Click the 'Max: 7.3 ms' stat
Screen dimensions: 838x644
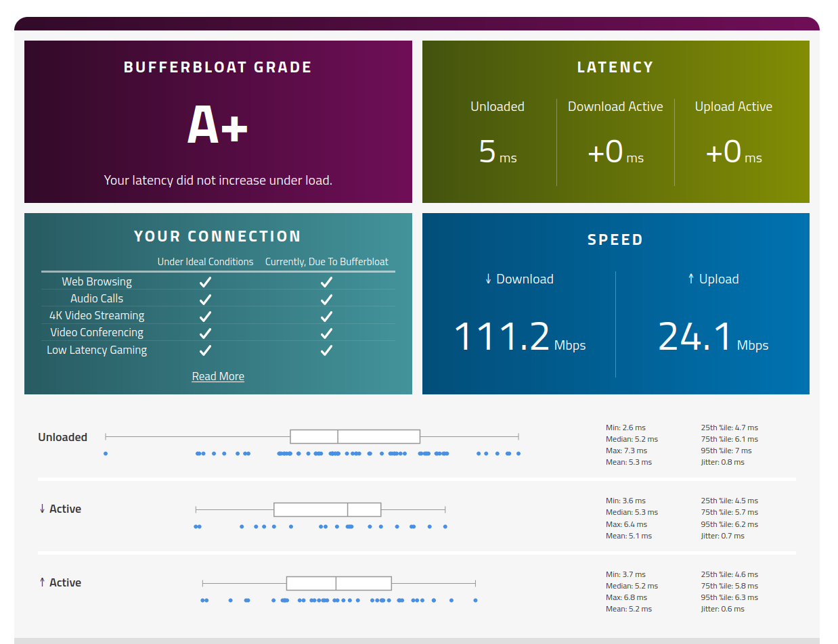pyautogui.click(x=626, y=451)
